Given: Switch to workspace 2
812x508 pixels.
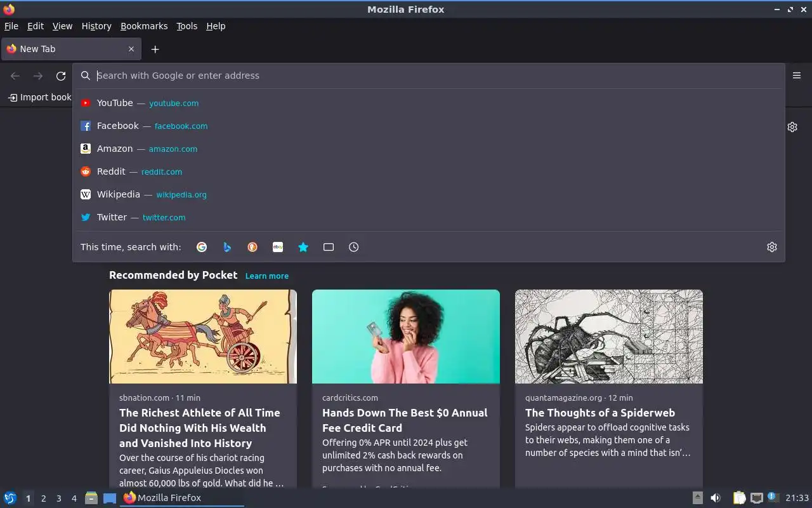Looking at the screenshot, I should point(43,498).
